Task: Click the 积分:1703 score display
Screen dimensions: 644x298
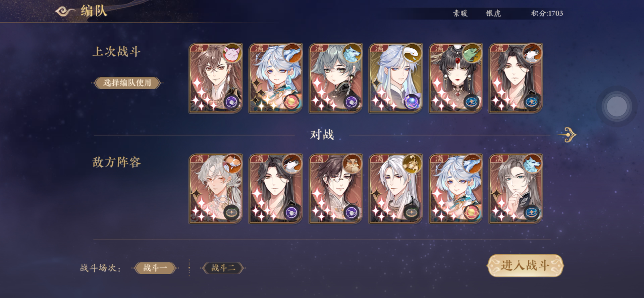Action: 547,13
